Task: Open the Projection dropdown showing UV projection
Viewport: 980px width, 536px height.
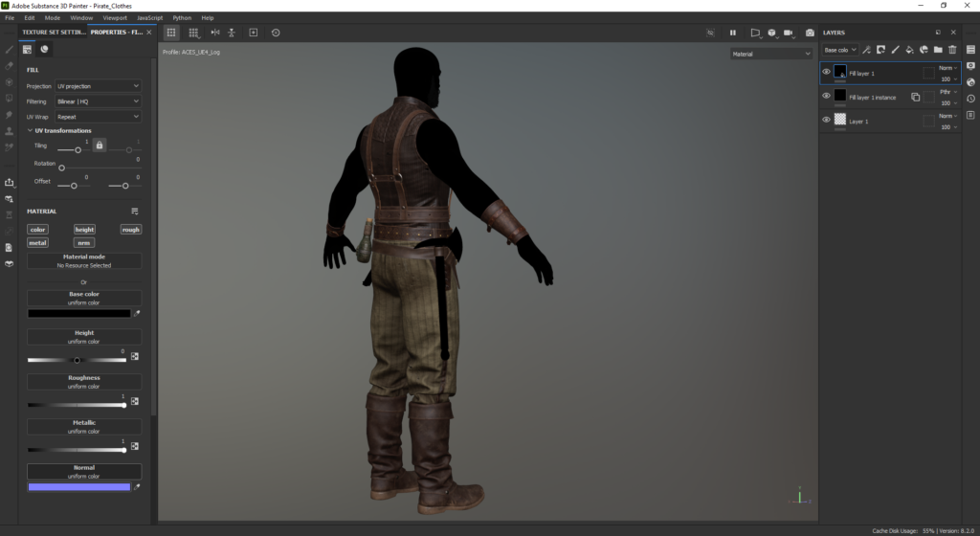Action: coord(99,86)
